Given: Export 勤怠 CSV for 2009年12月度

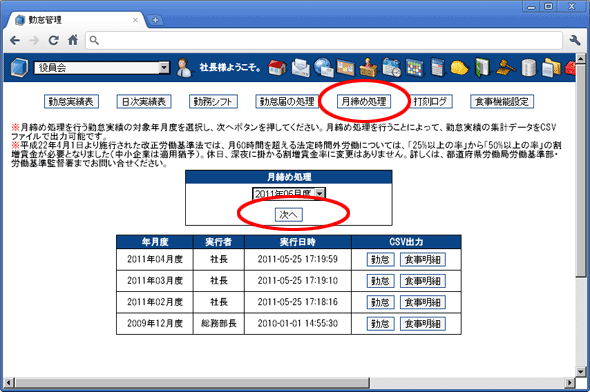Looking at the screenshot, I should tap(380, 324).
